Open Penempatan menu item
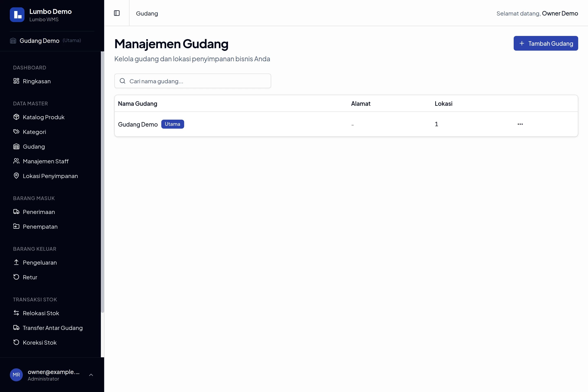The width and height of the screenshot is (588, 392). [x=52, y=226]
